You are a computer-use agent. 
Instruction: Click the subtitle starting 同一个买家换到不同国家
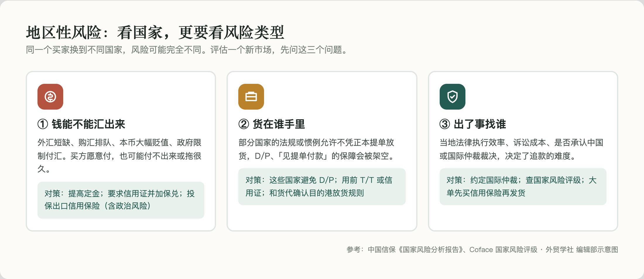pyautogui.click(x=187, y=50)
